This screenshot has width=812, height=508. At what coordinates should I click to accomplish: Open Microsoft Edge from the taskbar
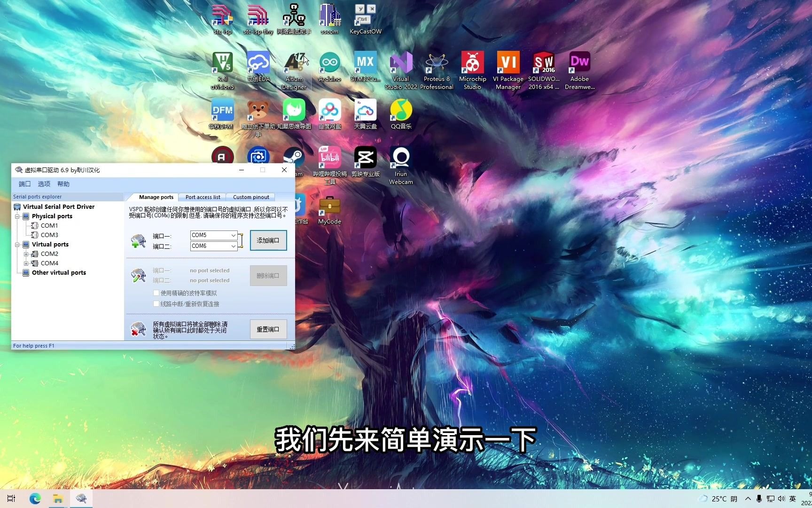[x=35, y=499]
